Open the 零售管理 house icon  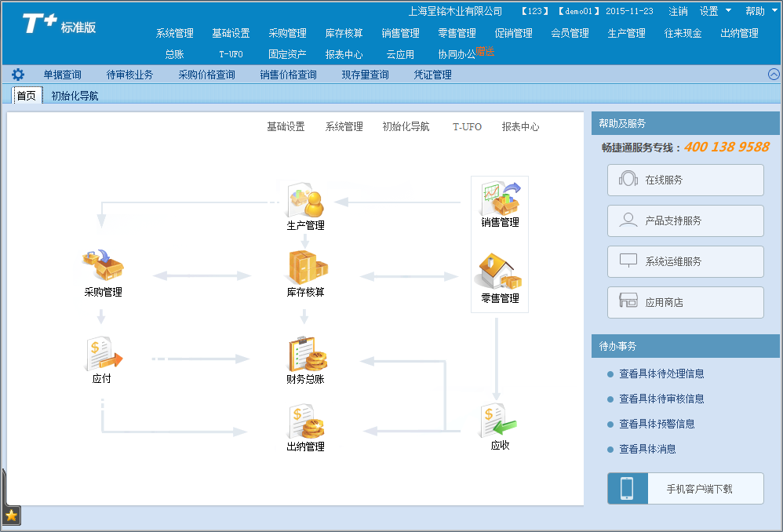[500, 271]
